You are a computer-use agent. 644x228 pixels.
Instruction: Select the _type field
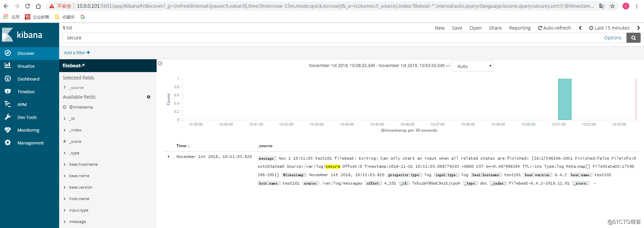click(x=74, y=153)
